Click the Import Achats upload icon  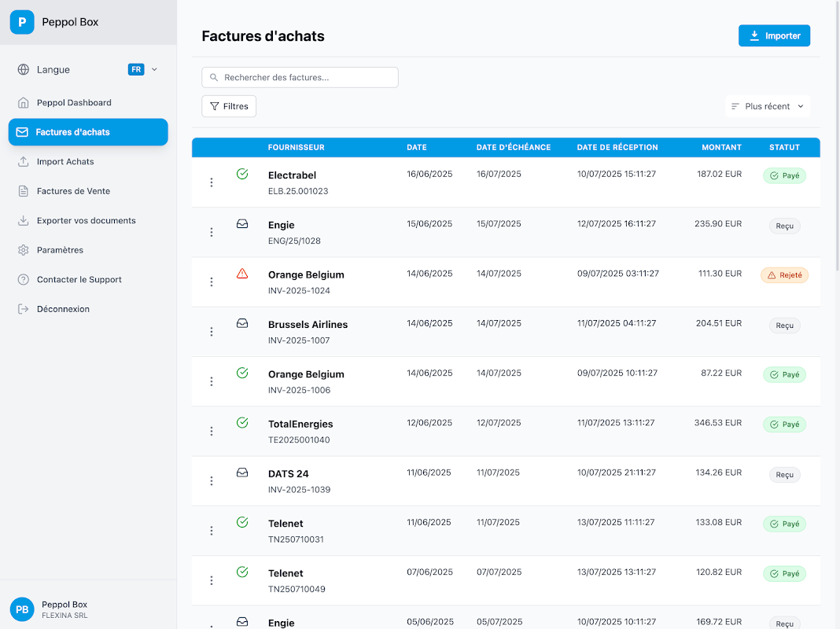23,162
